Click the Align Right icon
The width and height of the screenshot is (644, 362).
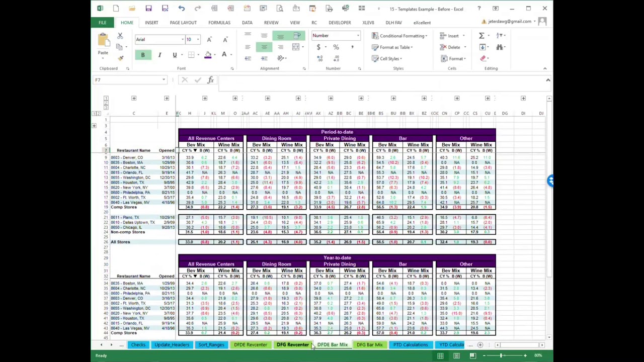(x=280, y=47)
